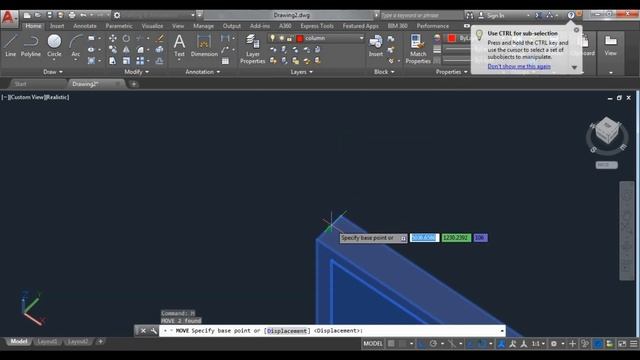
Task: Click the Mirror tool icon
Action: [126, 50]
